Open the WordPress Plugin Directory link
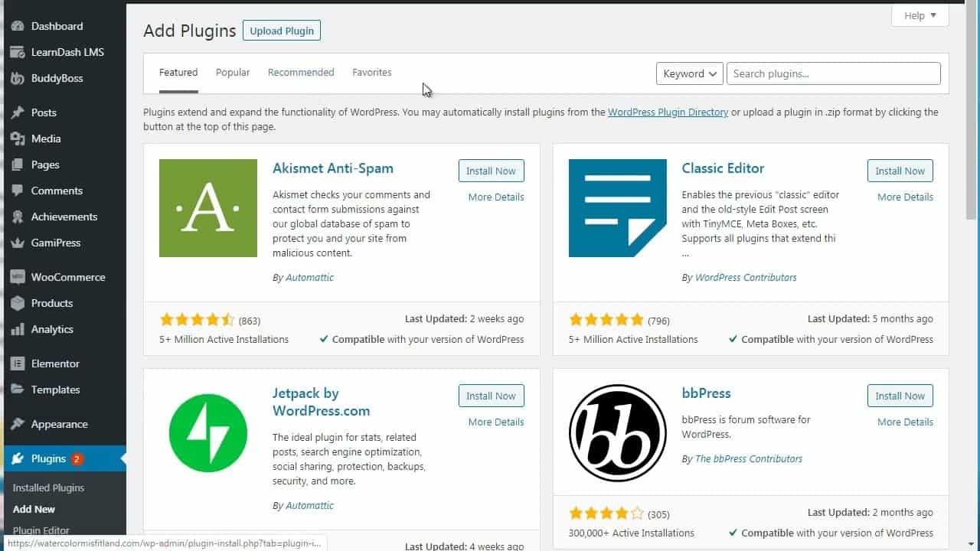This screenshot has height=551, width=980. [668, 112]
